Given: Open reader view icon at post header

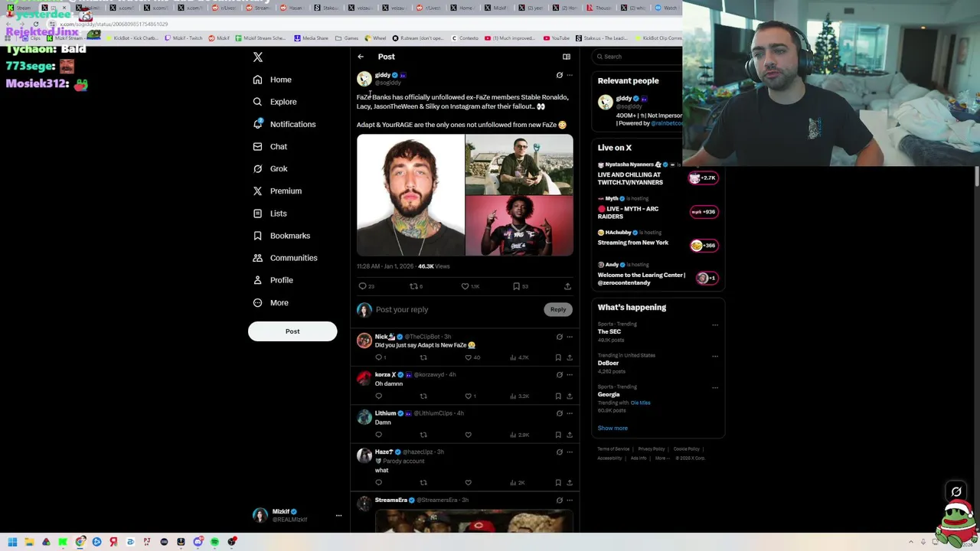Looking at the screenshot, I should click(x=567, y=57).
